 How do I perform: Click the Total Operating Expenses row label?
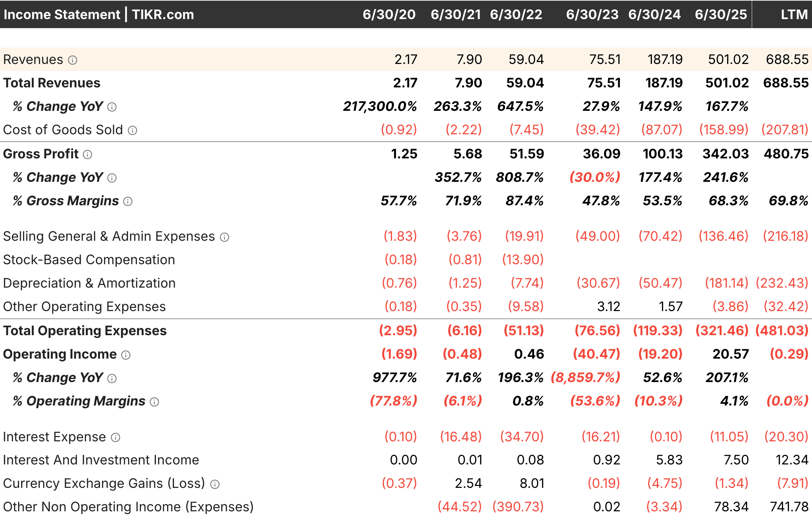[x=84, y=331]
